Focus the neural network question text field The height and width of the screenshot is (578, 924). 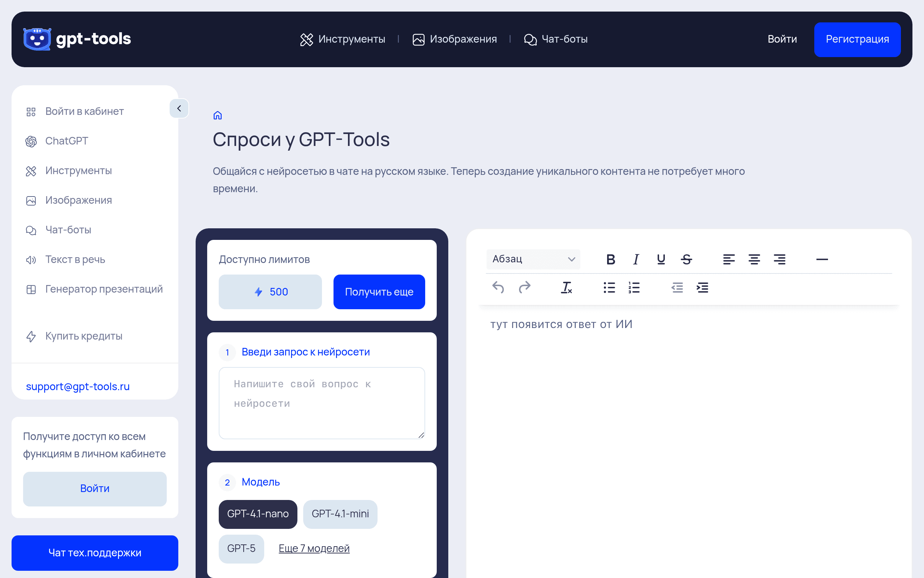[x=322, y=403]
